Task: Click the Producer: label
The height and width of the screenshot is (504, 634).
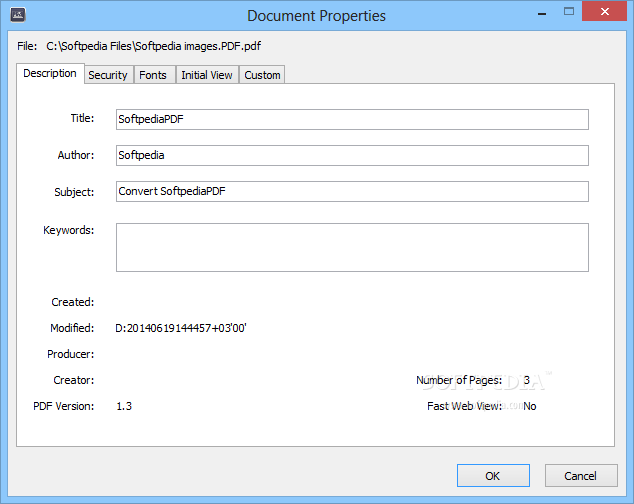Action: 70,354
